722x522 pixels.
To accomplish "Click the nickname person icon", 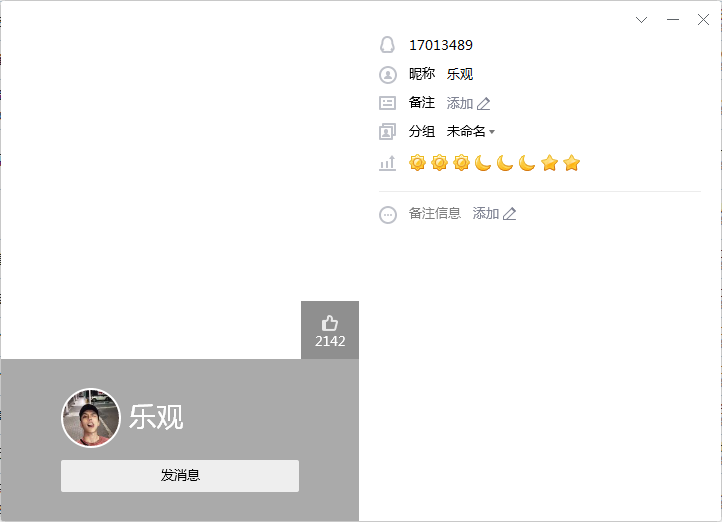I will [x=388, y=75].
